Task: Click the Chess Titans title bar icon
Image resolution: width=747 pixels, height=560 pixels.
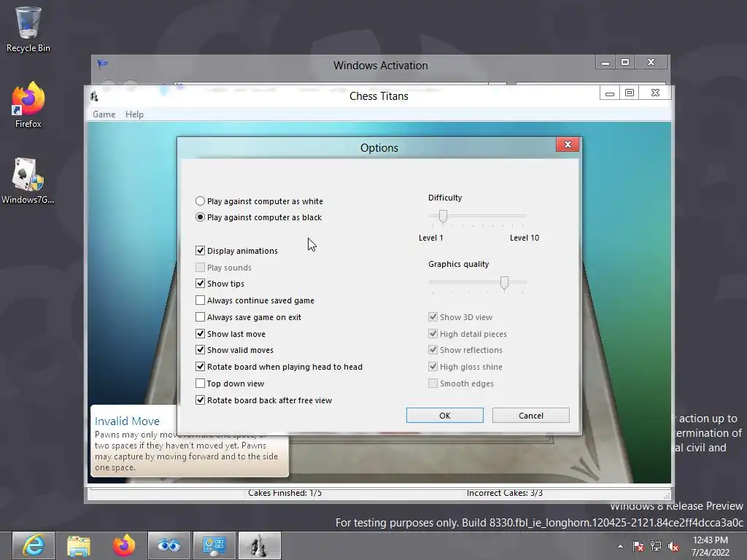Action: coord(94,96)
